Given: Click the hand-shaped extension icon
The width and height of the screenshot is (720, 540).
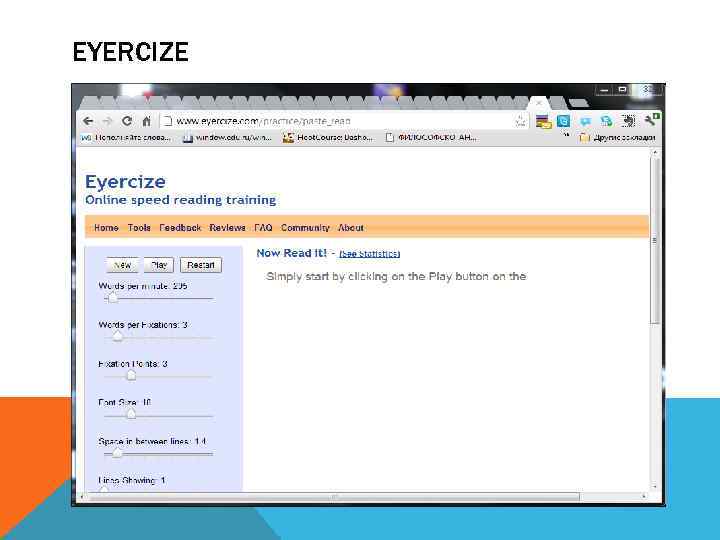Looking at the screenshot, I should pyautogui.click(x=628, y=121).
